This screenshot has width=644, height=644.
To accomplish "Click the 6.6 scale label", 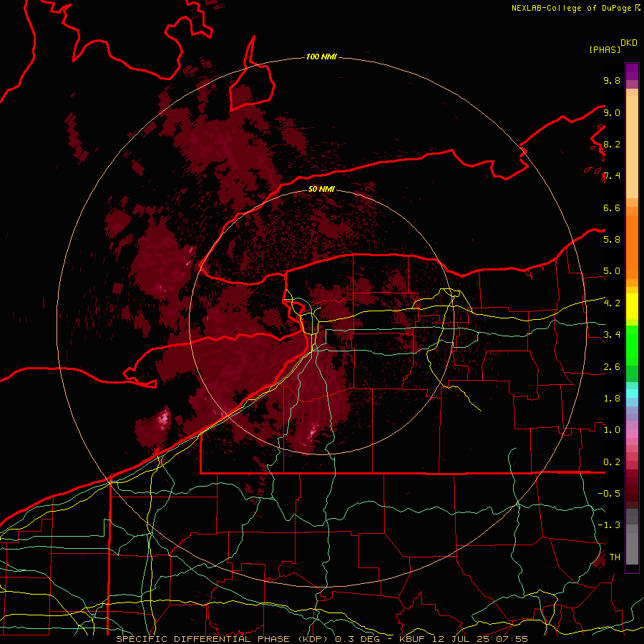I will point(612,208).
